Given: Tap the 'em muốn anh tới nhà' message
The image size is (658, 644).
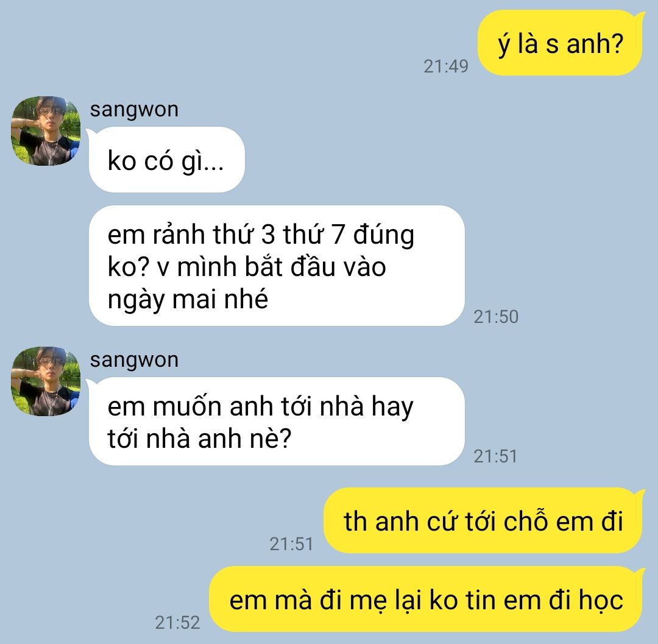Looking at the screenshot, I should point(277,421).
